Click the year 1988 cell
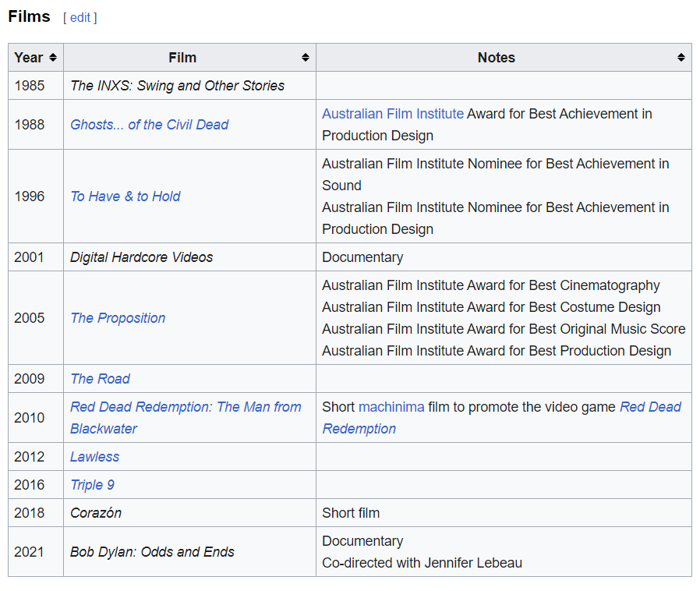This screenshot has width=700, height=591. tap(36, 125)
